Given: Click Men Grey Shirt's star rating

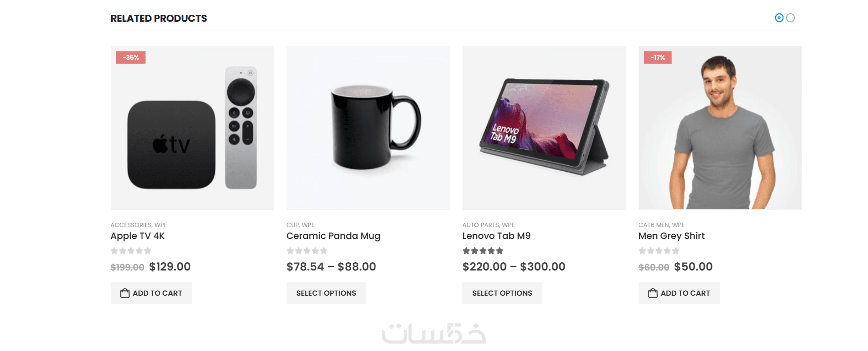Looking at the screenshot, I should click(x=659, y=251).
